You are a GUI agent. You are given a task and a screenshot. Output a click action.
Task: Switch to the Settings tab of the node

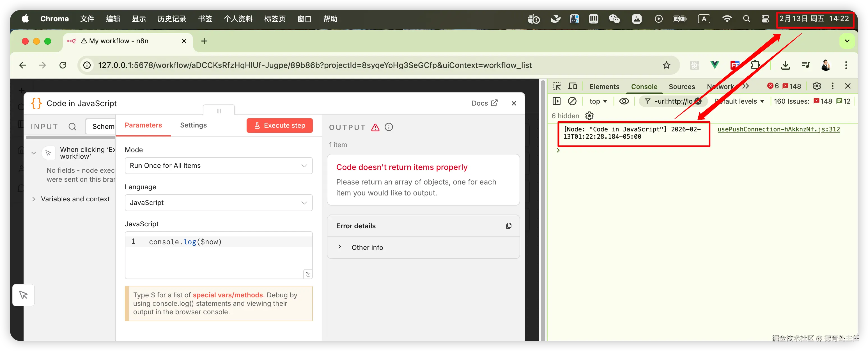[x=193, y=125]
